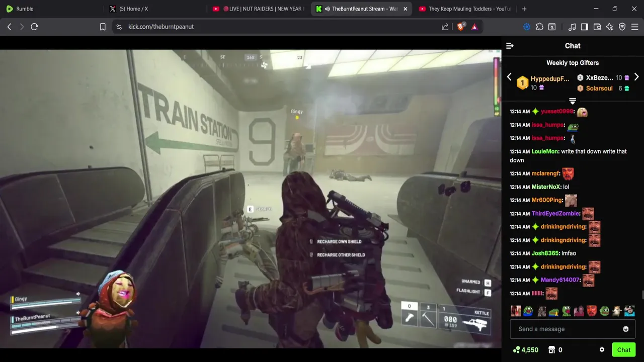Focus the Send a message field

[573, 329]
